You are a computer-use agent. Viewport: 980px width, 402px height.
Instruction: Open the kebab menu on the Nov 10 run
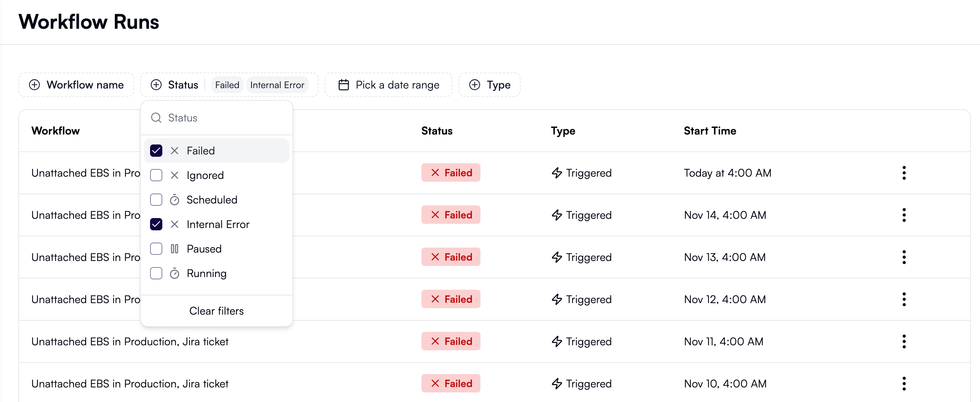904,383
